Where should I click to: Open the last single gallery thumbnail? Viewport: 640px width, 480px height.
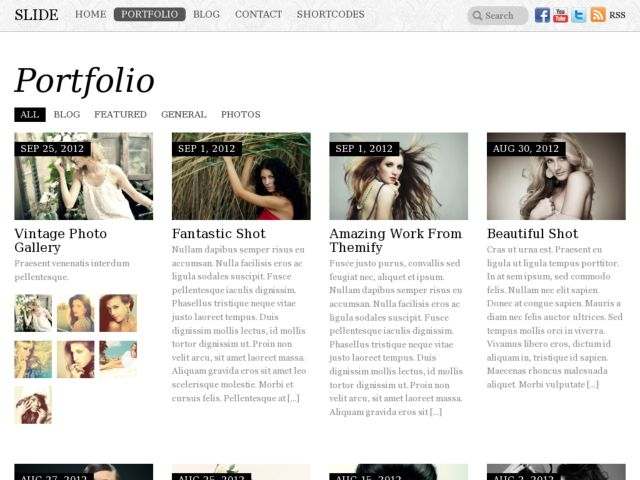[33, 405]
